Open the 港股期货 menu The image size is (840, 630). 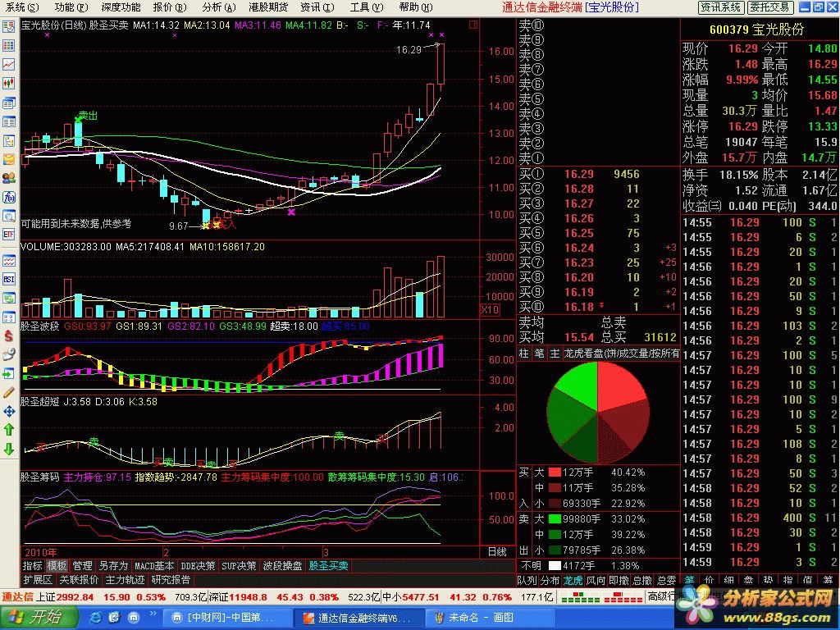pos(268,7)
